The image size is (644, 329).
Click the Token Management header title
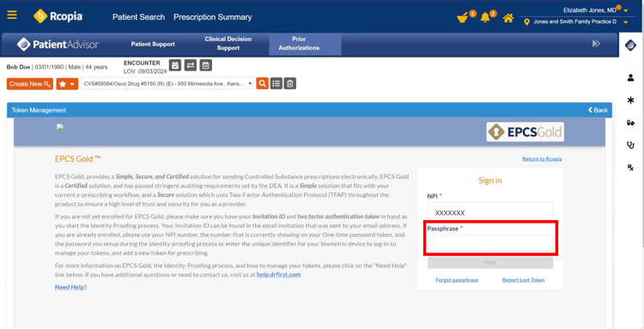coord(39,110)
